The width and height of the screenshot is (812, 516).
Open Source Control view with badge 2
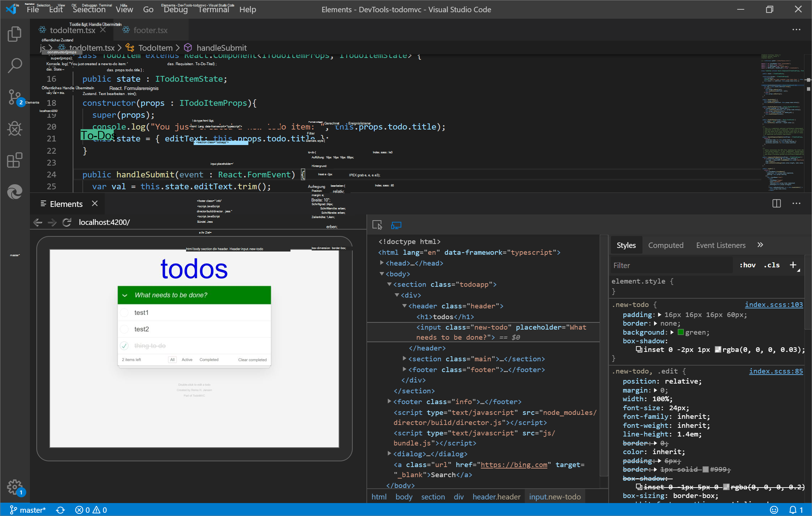(15, 97)
